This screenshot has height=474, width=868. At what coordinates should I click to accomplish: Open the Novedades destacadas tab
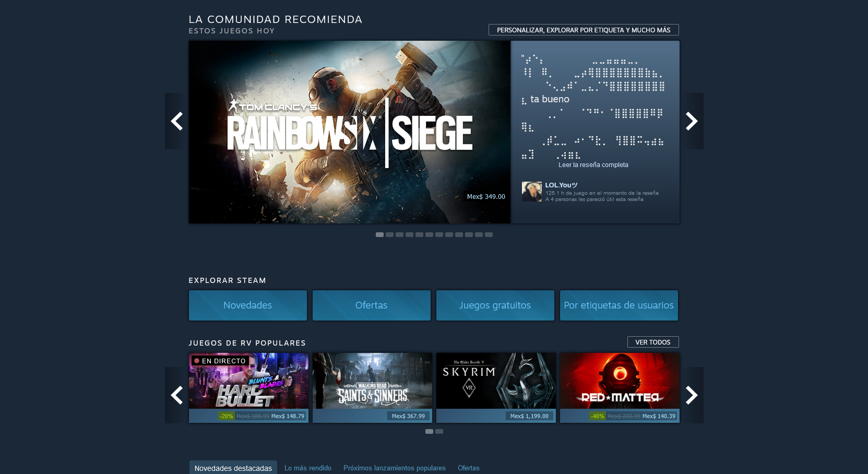click(233, 468)
